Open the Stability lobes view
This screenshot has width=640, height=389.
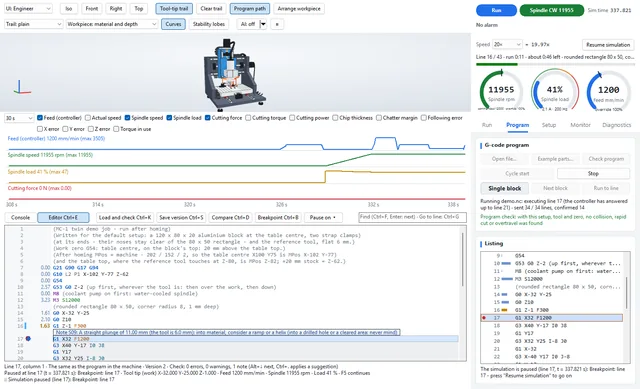tap(209, 24)
